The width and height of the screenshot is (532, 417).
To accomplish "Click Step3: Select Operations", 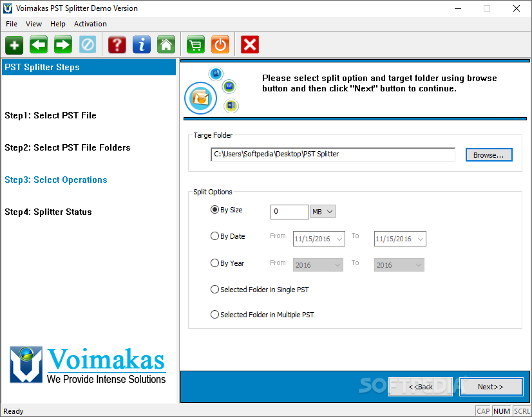I will click(x=56, y=180).
